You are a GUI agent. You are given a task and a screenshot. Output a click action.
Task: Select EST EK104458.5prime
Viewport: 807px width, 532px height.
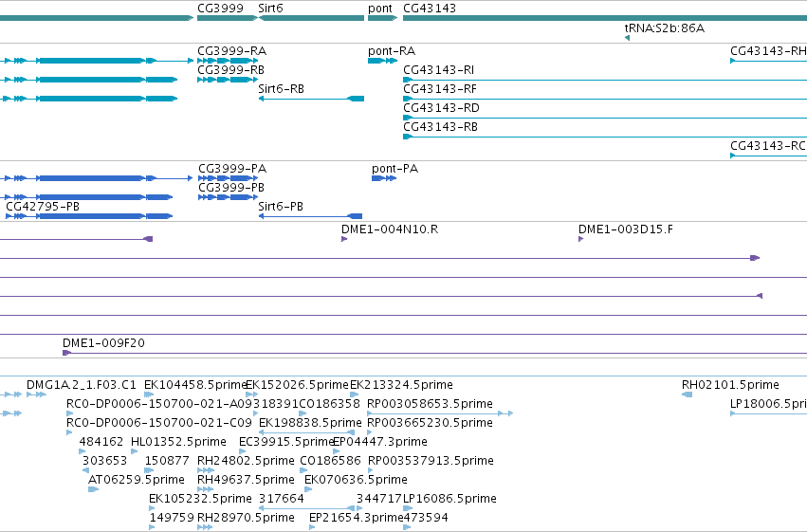click(x=195, y=385)
